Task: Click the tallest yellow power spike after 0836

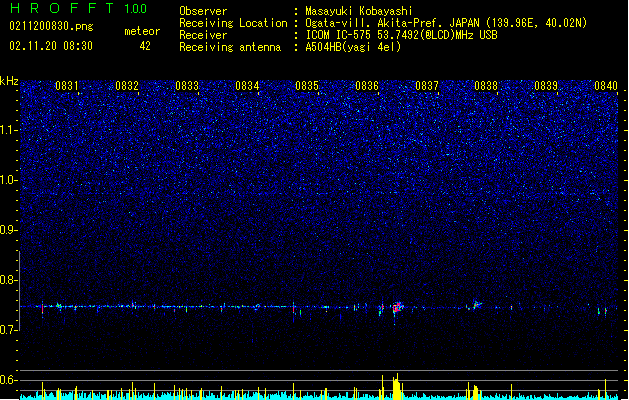Action: (397, 386)
